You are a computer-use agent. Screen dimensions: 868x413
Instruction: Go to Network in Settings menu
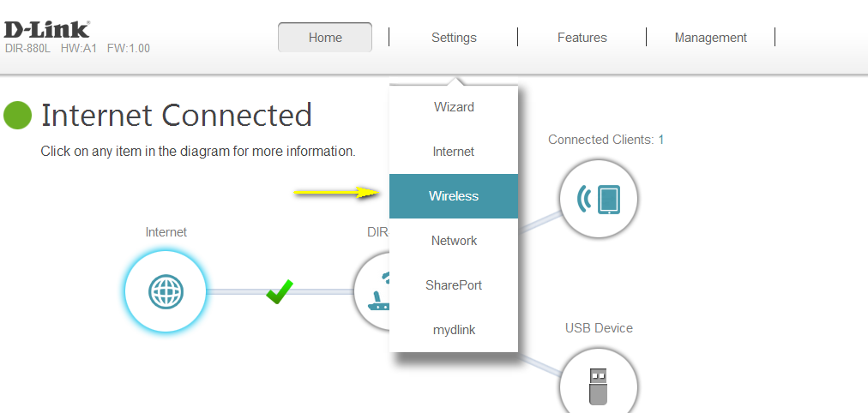tap(454, 241)
